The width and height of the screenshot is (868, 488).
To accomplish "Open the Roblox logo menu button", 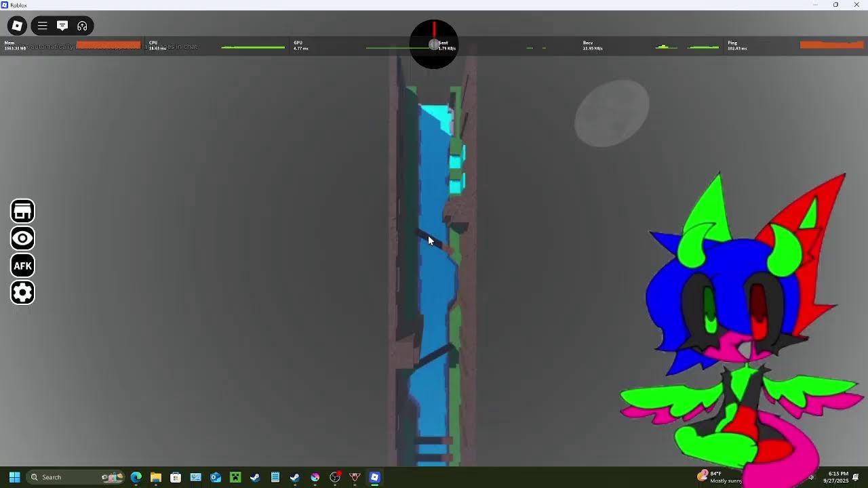I will click(x=17, y=26).
